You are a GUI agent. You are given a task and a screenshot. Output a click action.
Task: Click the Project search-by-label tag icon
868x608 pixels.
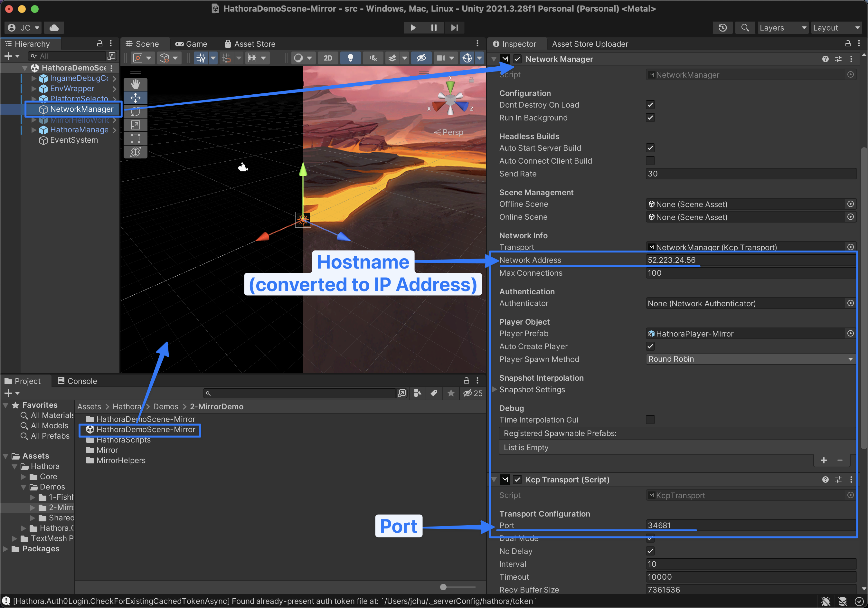pos(434,393)
